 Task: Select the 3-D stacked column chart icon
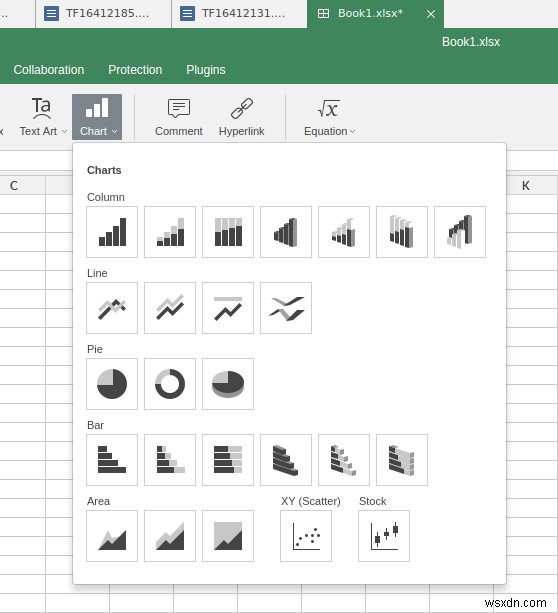tap(344, 232)
